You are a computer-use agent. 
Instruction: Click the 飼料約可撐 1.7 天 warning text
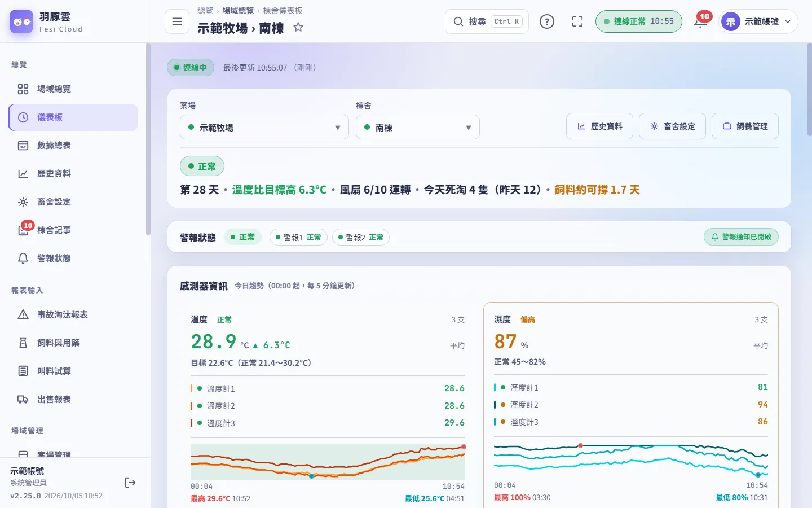pyautogui.click(x=597, y=190)
